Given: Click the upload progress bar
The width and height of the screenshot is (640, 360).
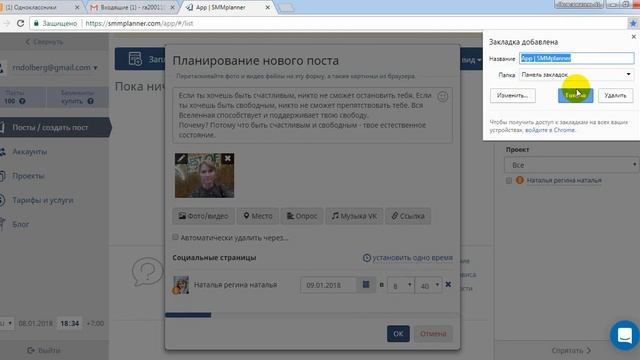Looking at the screenshot, I should 312,315.
